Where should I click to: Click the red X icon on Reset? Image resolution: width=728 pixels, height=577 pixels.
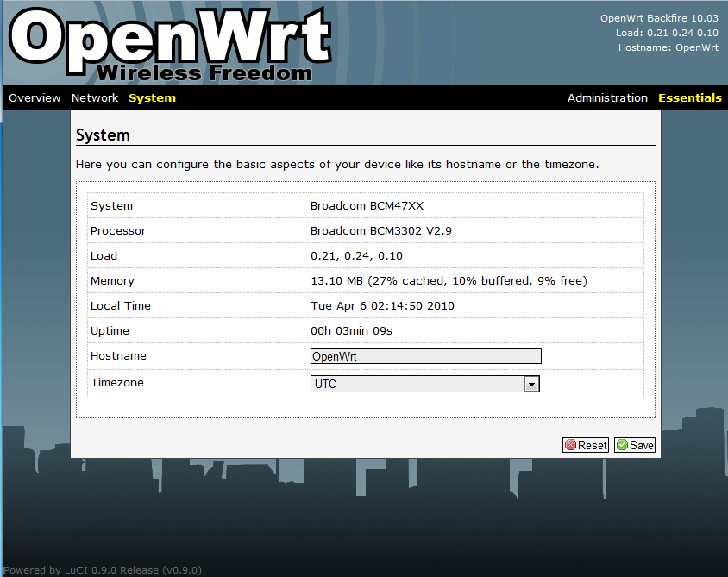coord(570,446)
